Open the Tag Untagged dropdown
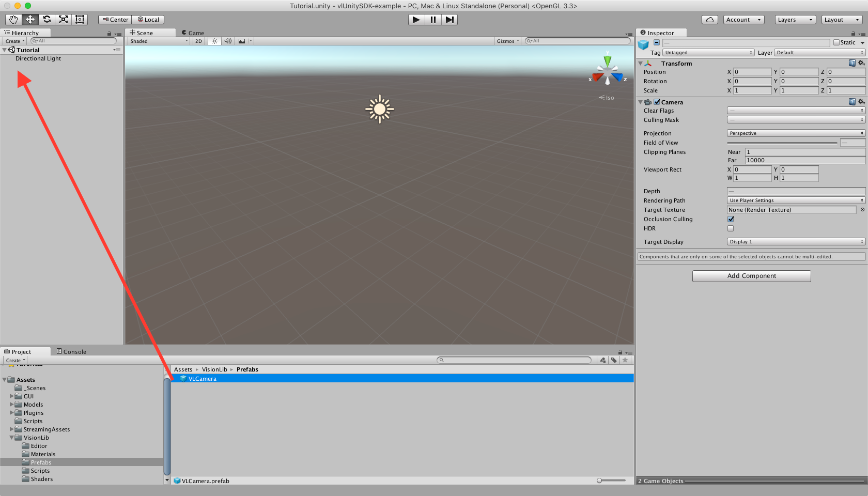The height and width of the screenshot is (496, 868). click(708, 53)
